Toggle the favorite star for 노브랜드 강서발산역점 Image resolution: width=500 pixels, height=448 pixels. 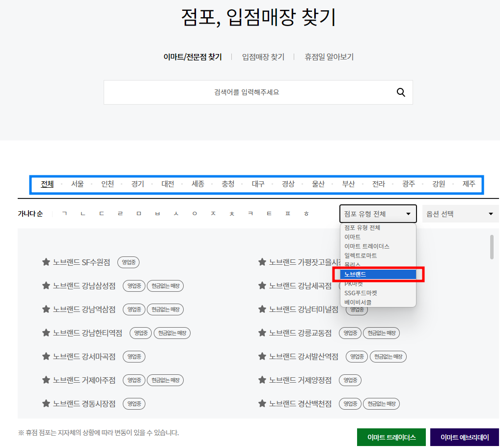coord(262,357)
